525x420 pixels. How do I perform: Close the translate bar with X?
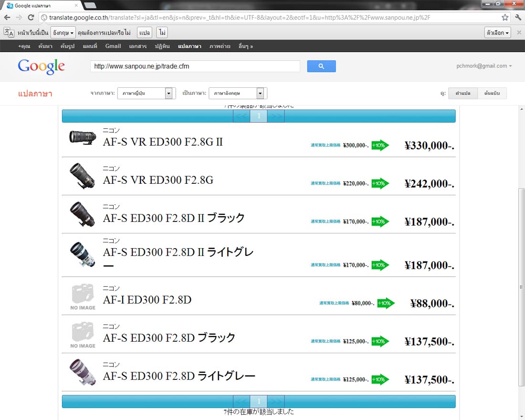(519, 32)
